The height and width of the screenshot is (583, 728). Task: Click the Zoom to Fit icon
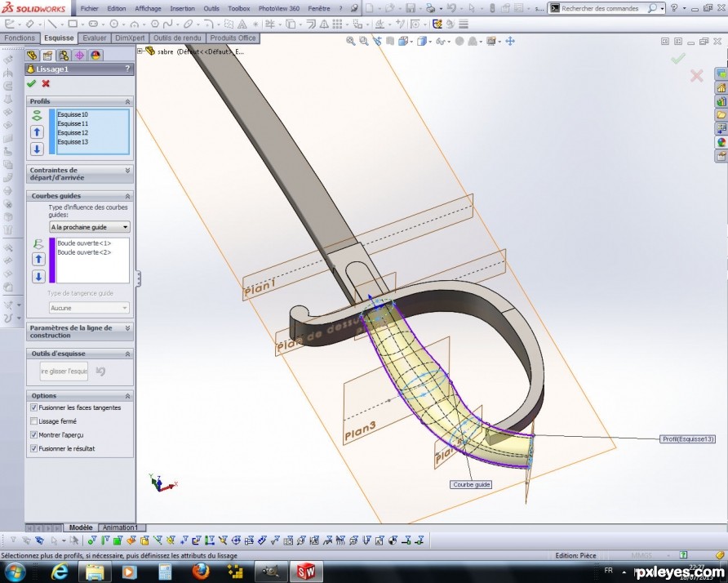click(x=351, y=42)
